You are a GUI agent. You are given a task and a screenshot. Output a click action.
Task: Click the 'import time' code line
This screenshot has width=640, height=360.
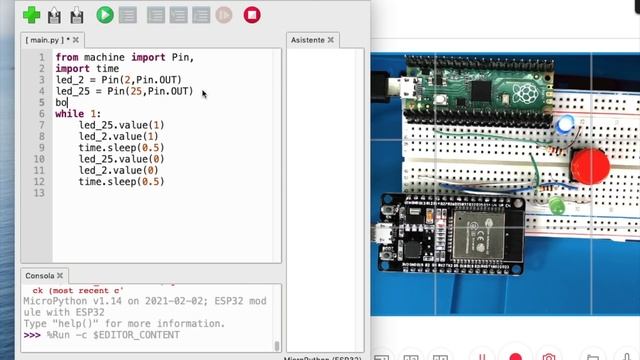(87, 69)
